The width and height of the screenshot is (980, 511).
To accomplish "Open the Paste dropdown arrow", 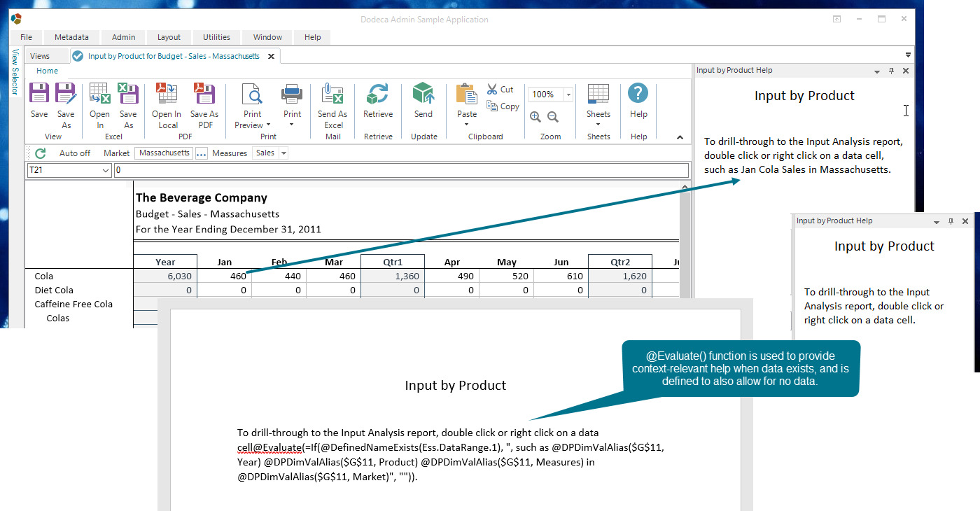I will click(x=467, y=125).
